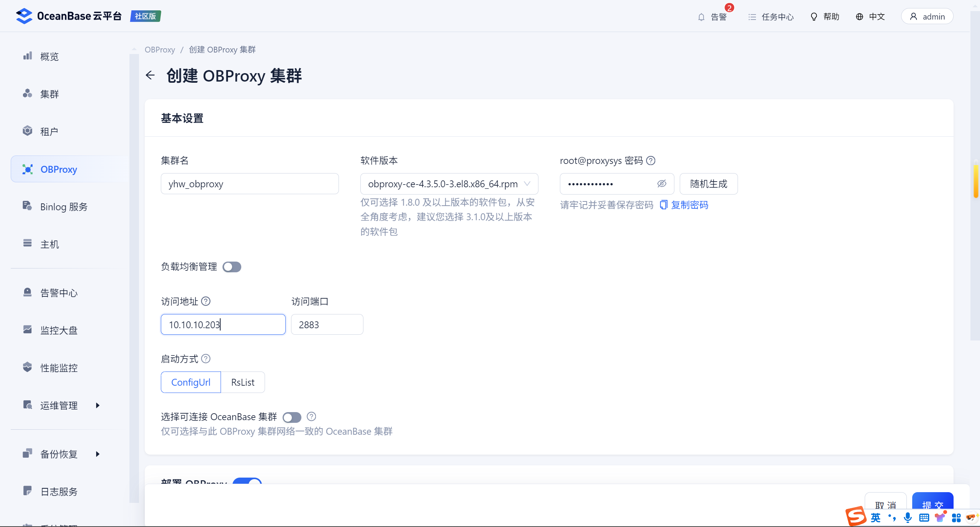
Task: Open the alarm bell notifications
Action: 701,17
